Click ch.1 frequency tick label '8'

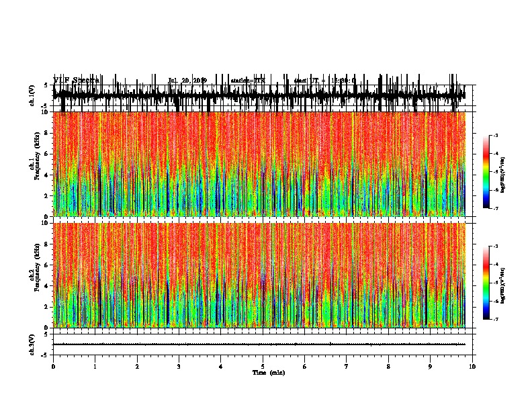click(x=47, y=133)
